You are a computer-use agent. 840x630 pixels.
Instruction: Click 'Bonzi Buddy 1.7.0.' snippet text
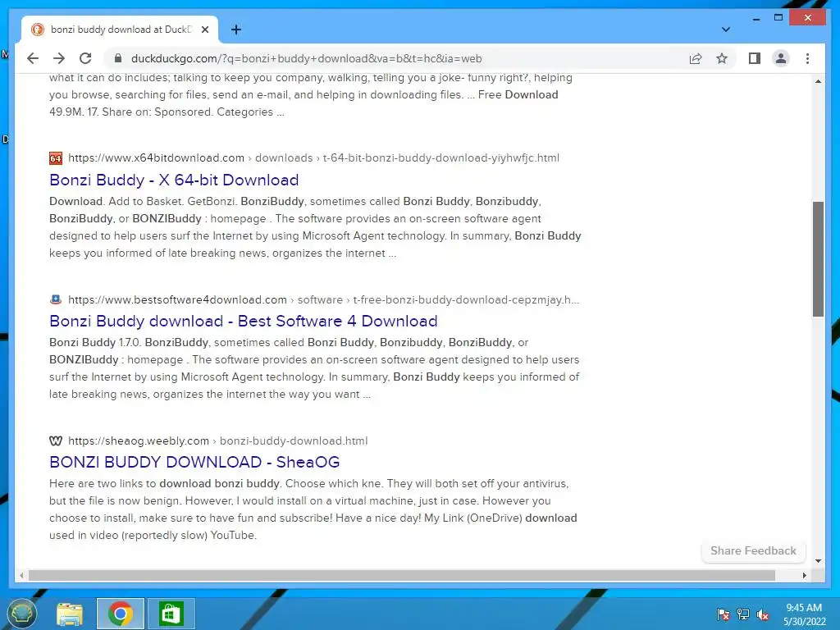[95, 342]
